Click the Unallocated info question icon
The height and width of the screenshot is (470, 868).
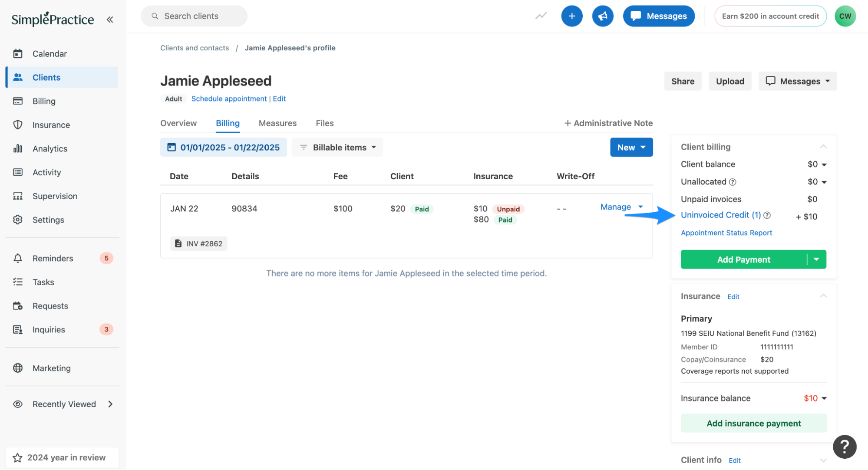733,182
